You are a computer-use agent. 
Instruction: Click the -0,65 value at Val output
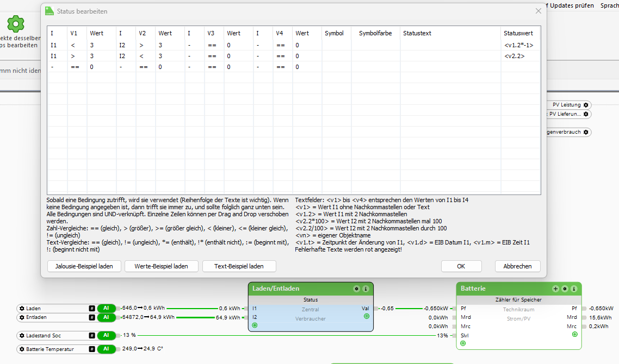[387, 309]
